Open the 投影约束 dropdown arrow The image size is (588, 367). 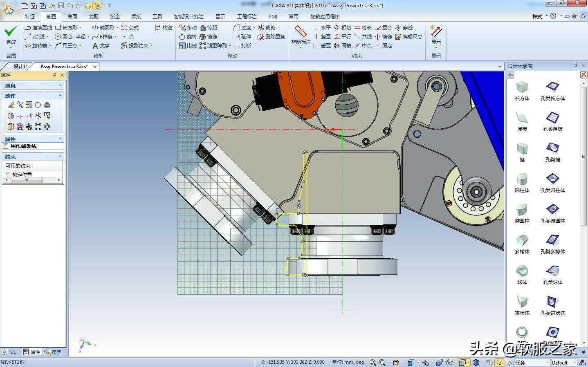coord(151,45)
